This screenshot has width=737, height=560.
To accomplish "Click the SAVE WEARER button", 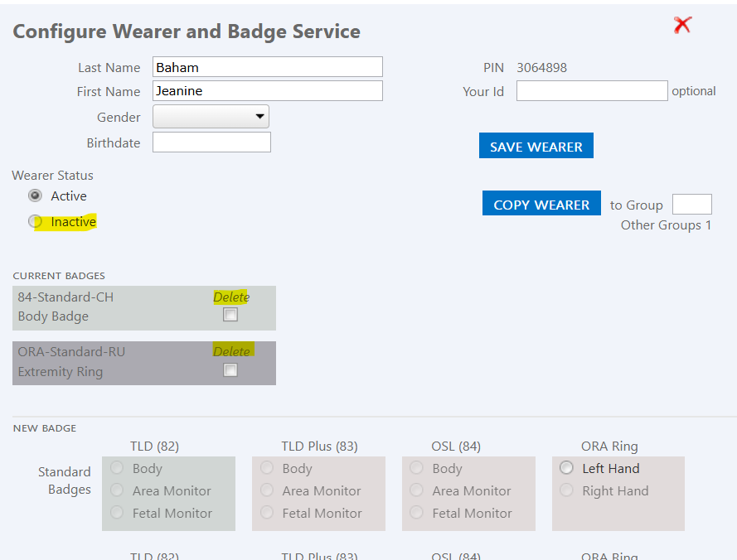I will point(536,146).
